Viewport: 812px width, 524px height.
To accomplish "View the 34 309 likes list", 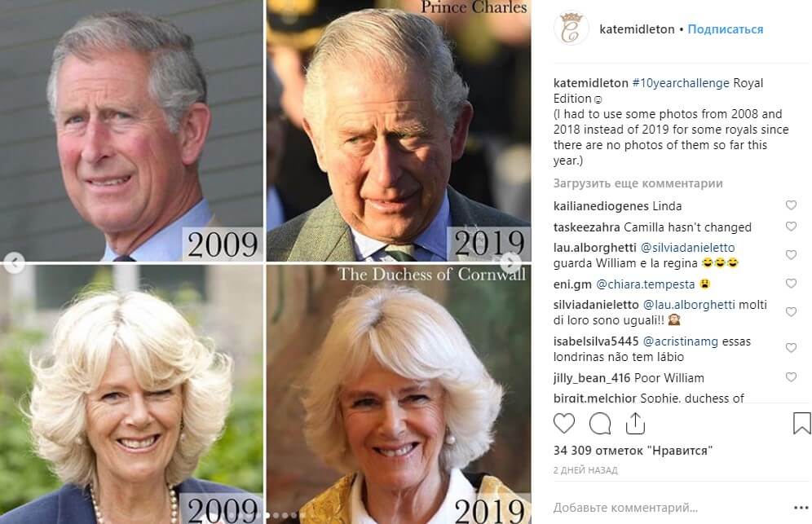I will pyautogui.click(x=633, y=451).
